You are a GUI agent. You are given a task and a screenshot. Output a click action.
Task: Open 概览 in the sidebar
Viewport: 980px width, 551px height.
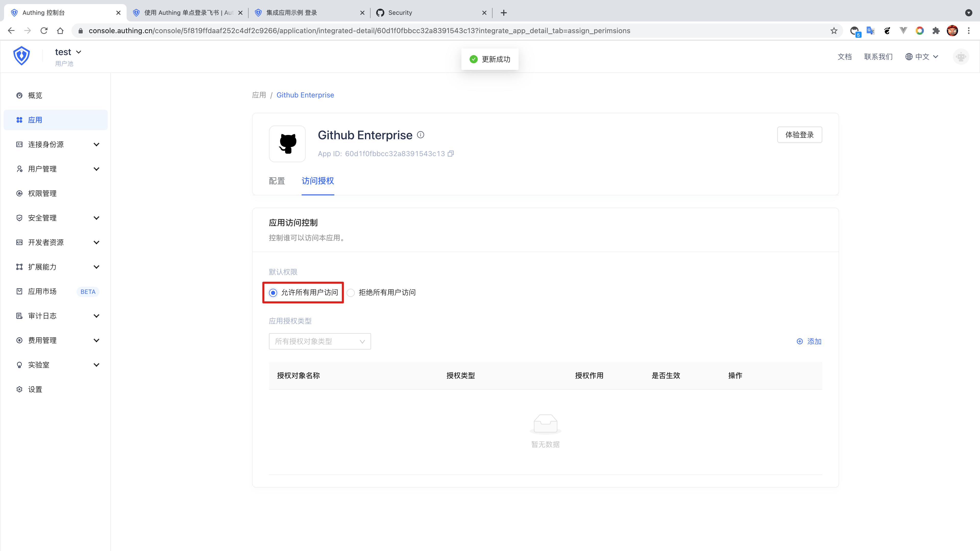coord(56,95)
